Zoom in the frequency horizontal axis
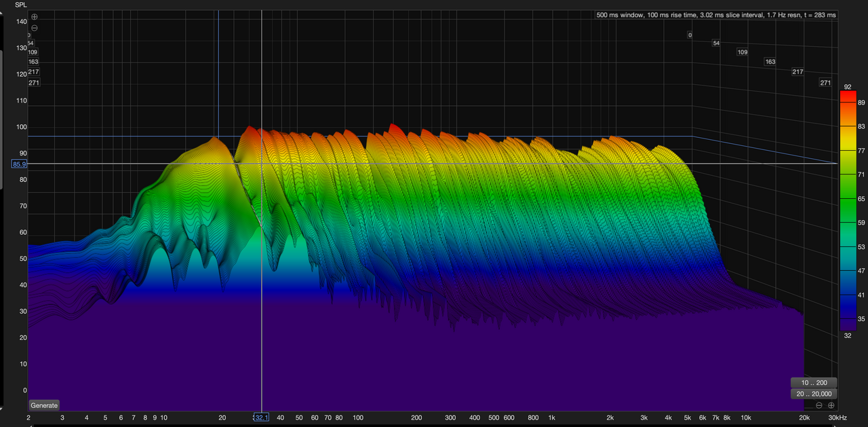Screen dimensions: 868x427 831,405
